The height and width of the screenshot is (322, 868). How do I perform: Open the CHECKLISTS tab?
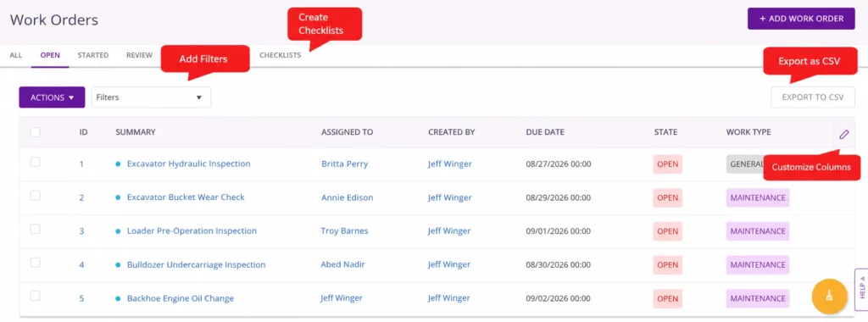(x=280, y=55)
